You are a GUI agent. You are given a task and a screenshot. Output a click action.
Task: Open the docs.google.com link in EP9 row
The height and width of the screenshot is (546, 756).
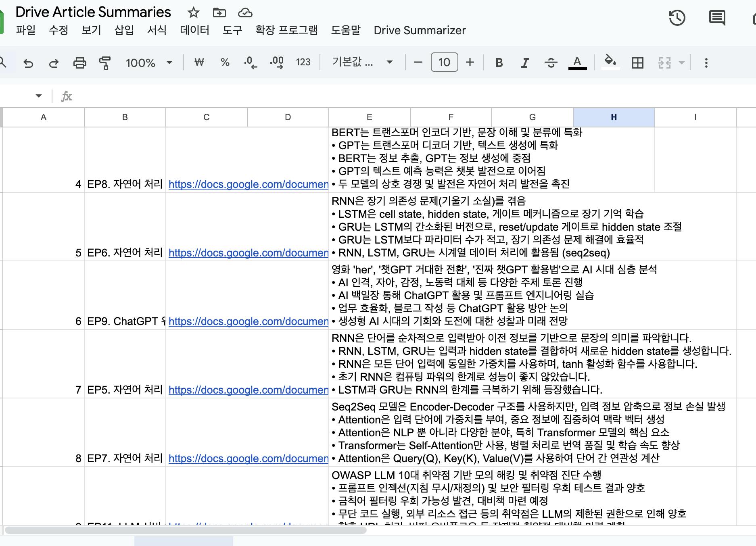pos(249,321)
